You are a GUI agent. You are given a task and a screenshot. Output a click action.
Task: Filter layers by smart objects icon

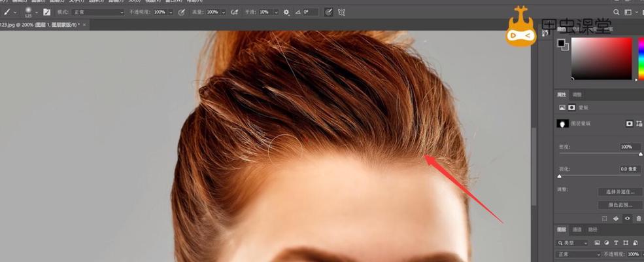pos(635,243)
